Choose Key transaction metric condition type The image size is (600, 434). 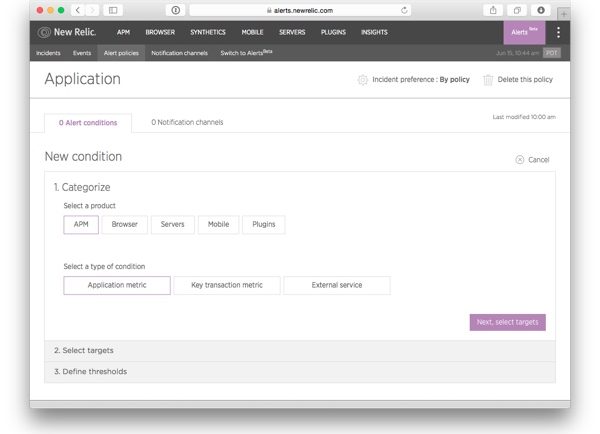pyautogui.click(x=226, y=285)
